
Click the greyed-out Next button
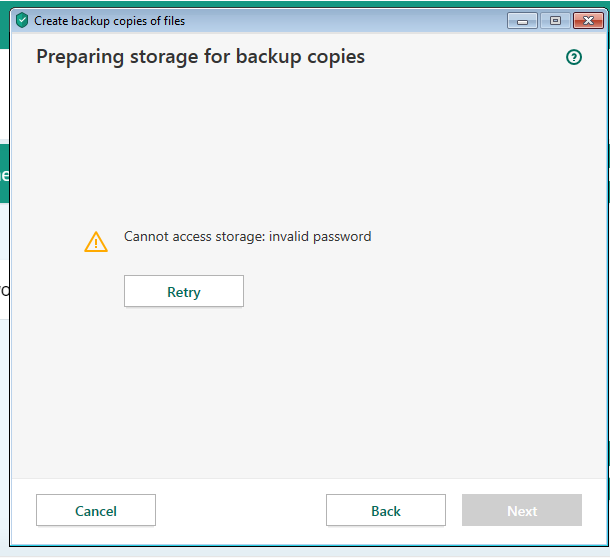[x=522, y=511]
